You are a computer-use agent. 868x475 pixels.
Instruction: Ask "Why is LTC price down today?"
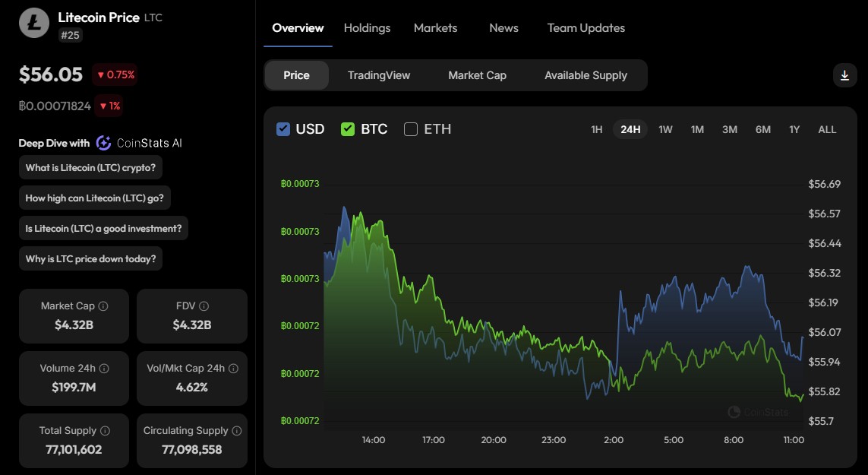click(91, 259)
